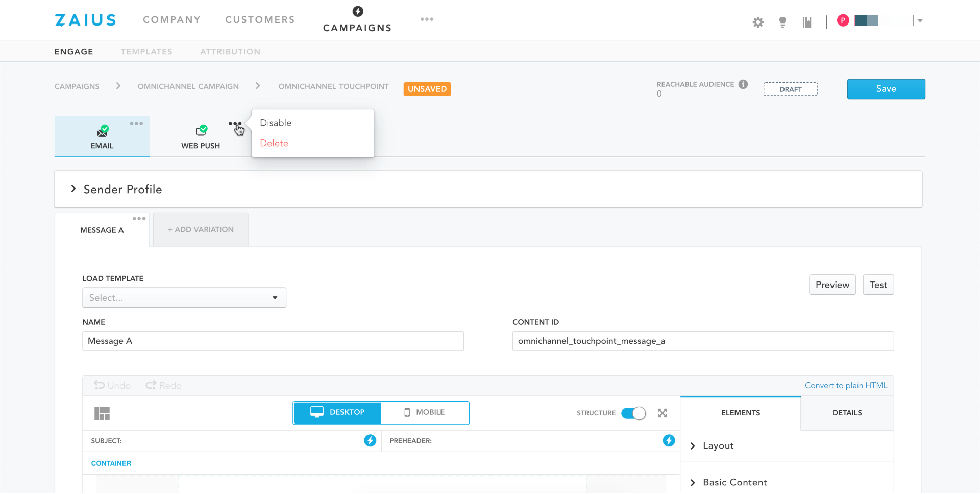Click the Reachable Audience info icon
The width and height of the screenshot is (980, 494).
coord(743,84)
